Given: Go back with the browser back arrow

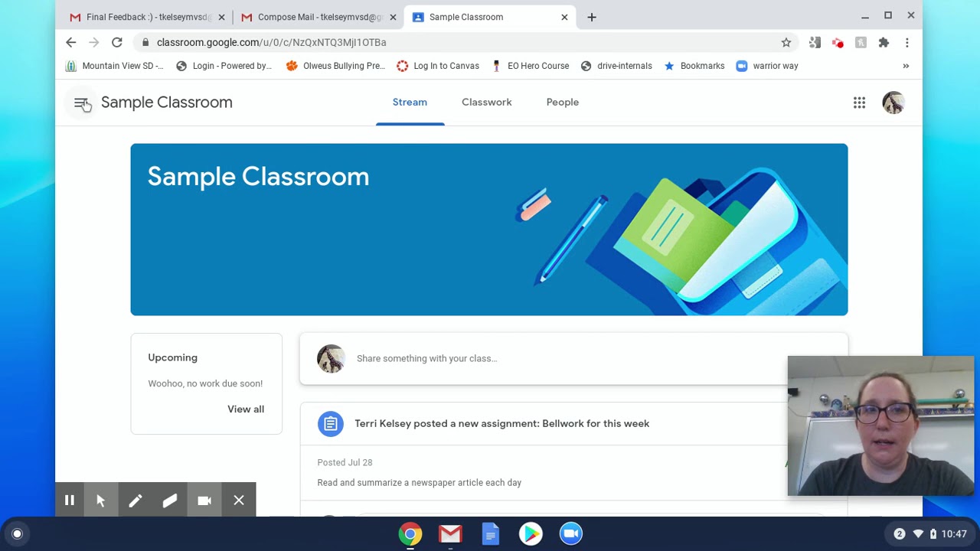Looking at the screenshot, I should click(x=71, y=42).
